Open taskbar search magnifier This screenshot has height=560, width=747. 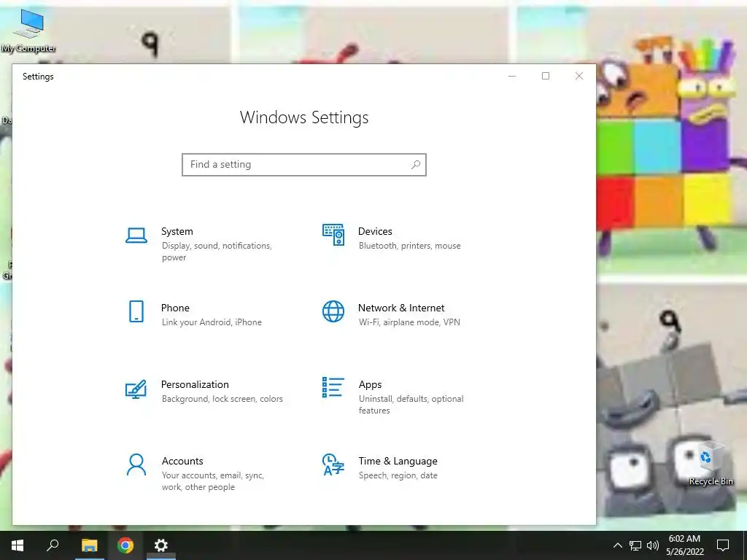(x=53, y=545)
